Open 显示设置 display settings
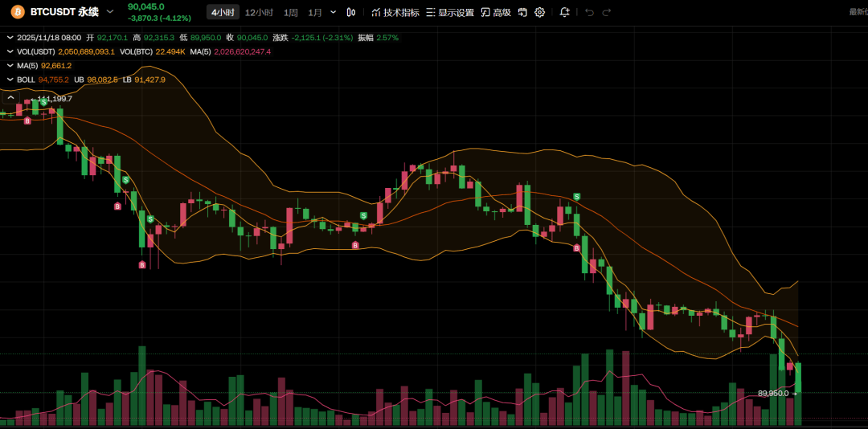The image size is (868, 429). pos(449,13)
